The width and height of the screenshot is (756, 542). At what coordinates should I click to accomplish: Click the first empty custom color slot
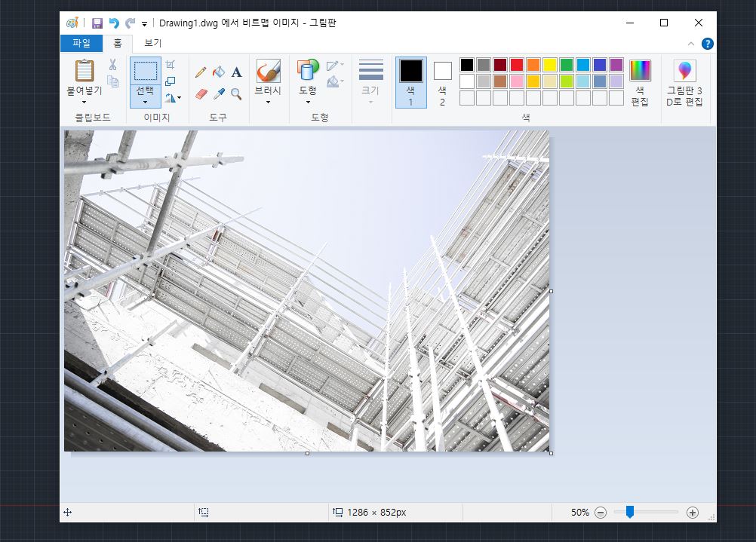point(467,98)
